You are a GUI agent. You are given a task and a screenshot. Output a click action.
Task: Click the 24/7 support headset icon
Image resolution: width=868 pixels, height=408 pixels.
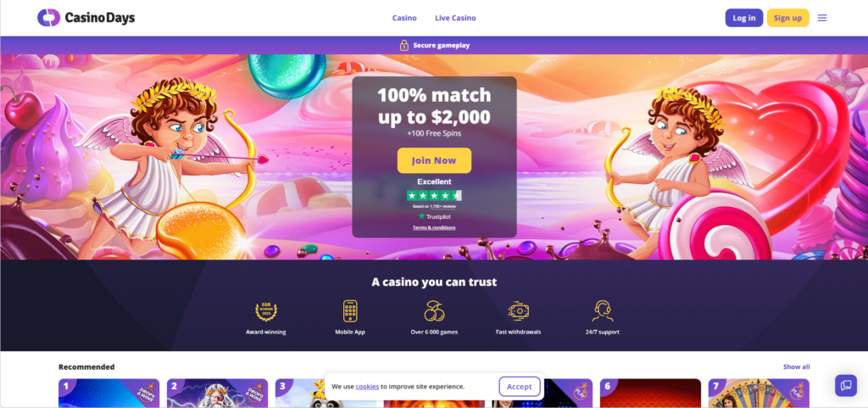603,311
